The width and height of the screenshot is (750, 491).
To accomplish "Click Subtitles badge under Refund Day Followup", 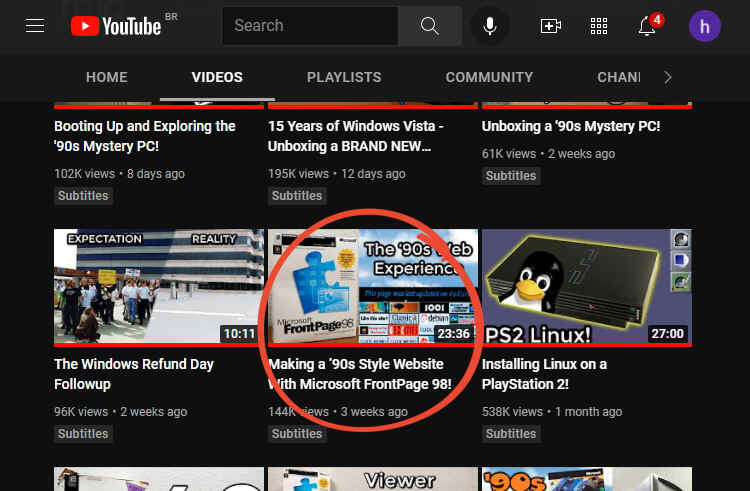I will (x=83, y=434).
